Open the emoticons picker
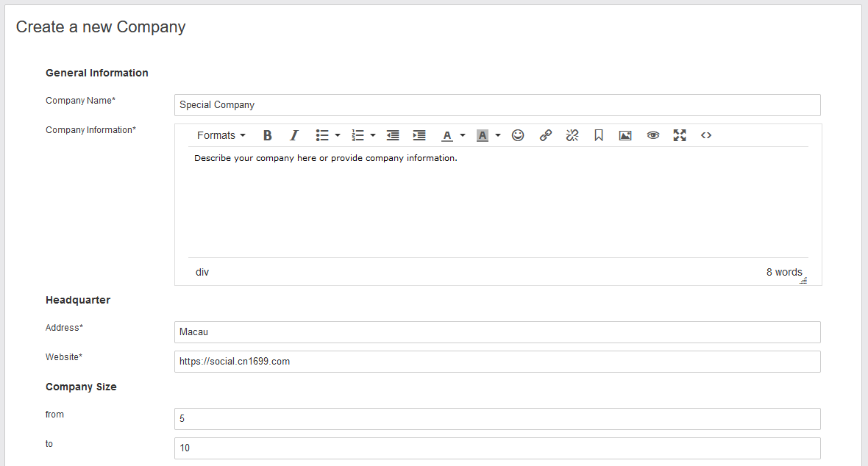This screenshot has height=466, width=868. click(x=518, y=135)
